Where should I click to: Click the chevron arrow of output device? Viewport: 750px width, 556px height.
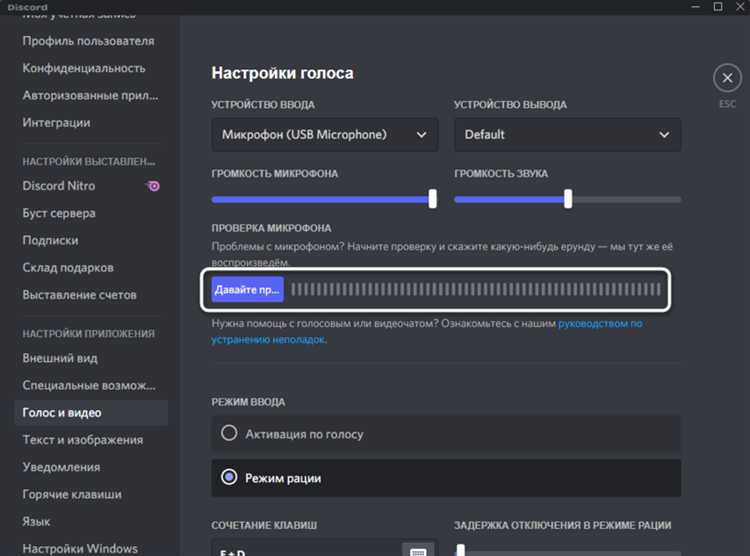664,135
